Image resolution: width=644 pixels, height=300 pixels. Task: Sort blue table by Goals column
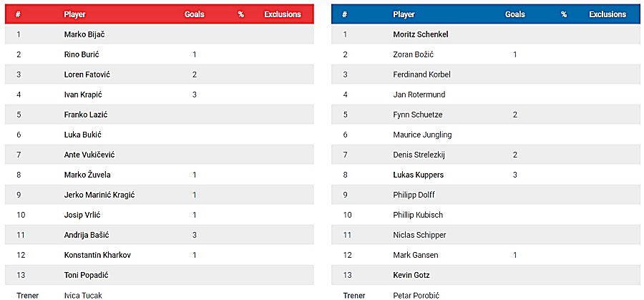515,14
